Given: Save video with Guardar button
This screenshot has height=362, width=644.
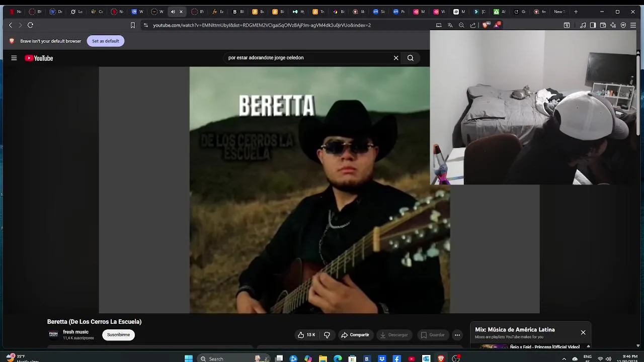Looking at the screenshot, I should (x=433, y=335).
